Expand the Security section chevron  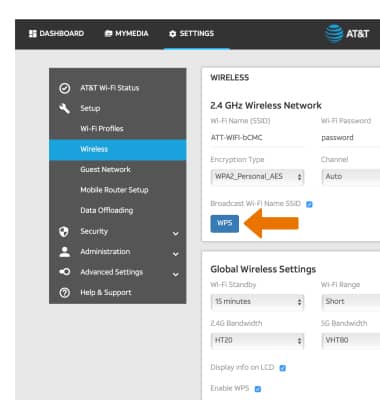(176, 234)
